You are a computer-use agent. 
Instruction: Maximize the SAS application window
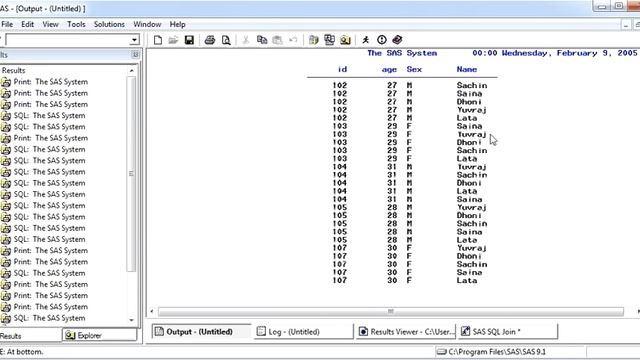click(619, 6)
